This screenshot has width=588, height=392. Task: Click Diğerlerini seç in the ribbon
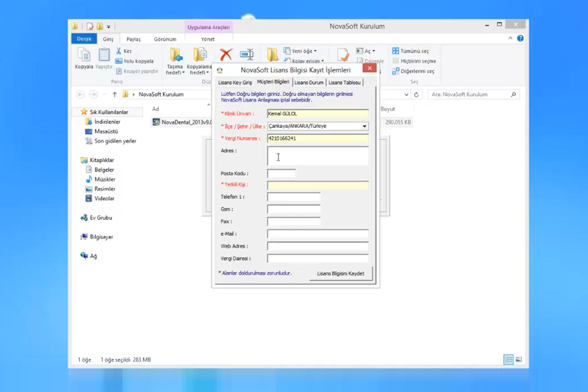(413, 71)
